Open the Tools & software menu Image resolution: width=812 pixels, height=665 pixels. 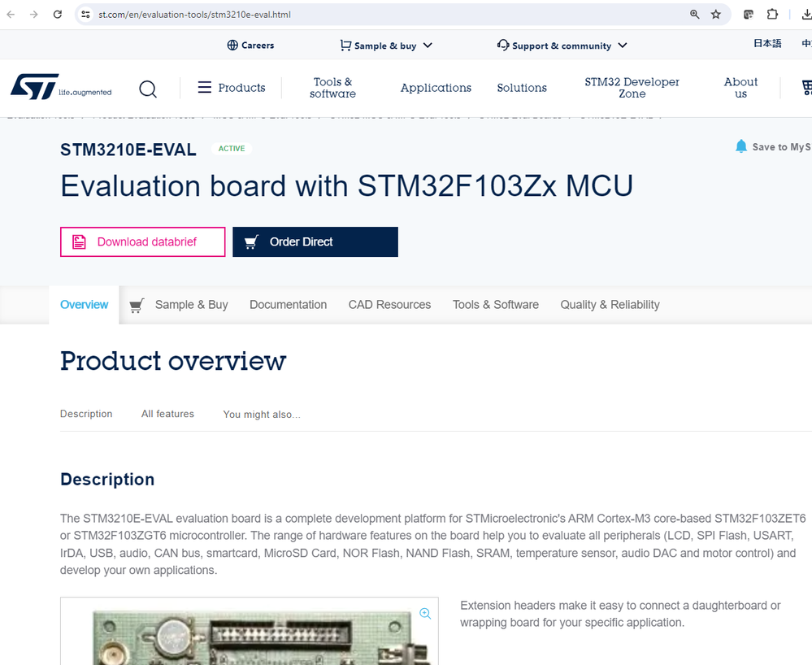[x=332, y=88]
